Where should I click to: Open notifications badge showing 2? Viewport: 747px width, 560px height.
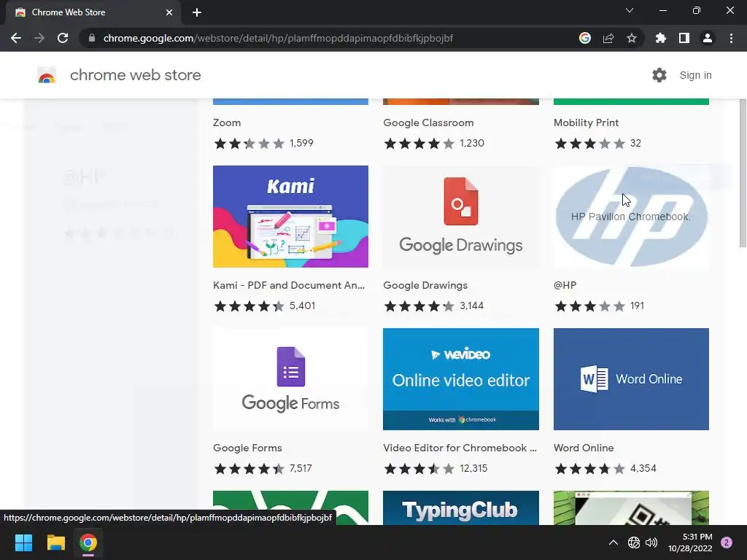pyautogui.click(x=727, y=542)
